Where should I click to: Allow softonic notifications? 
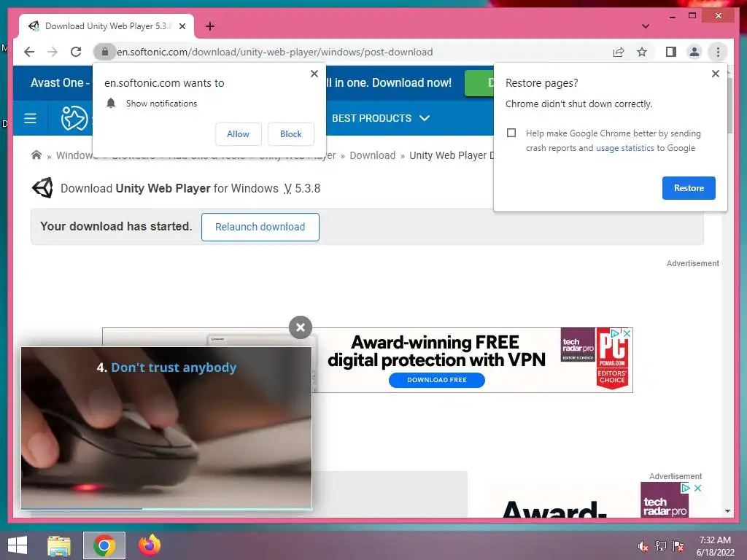pos(238,134)
